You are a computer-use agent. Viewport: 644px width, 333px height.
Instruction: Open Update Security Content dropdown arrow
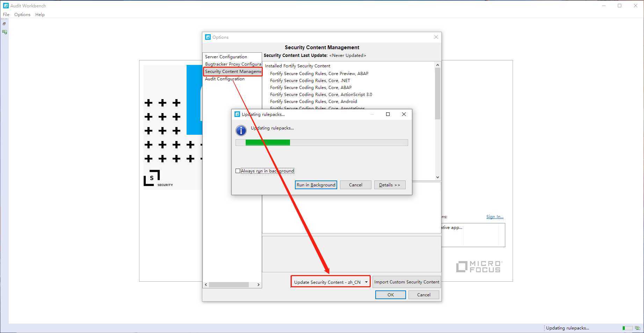(x=366, y=282)
